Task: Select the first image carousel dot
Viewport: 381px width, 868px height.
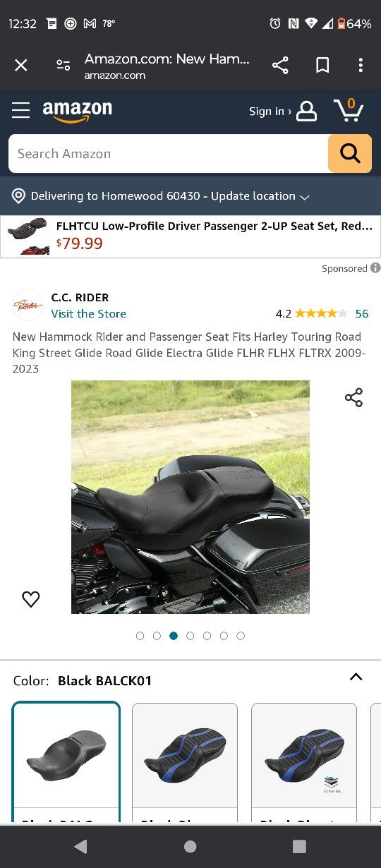Action: (x=140, y=636)
